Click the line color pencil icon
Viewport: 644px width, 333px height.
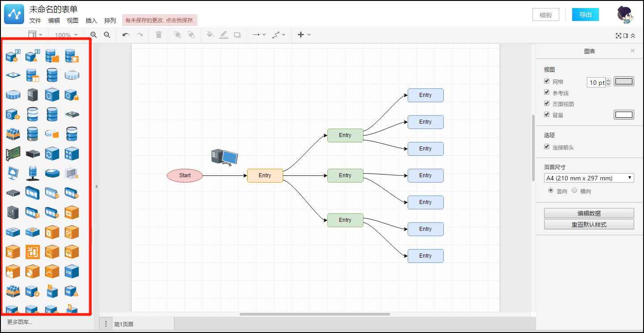[223, 35]
